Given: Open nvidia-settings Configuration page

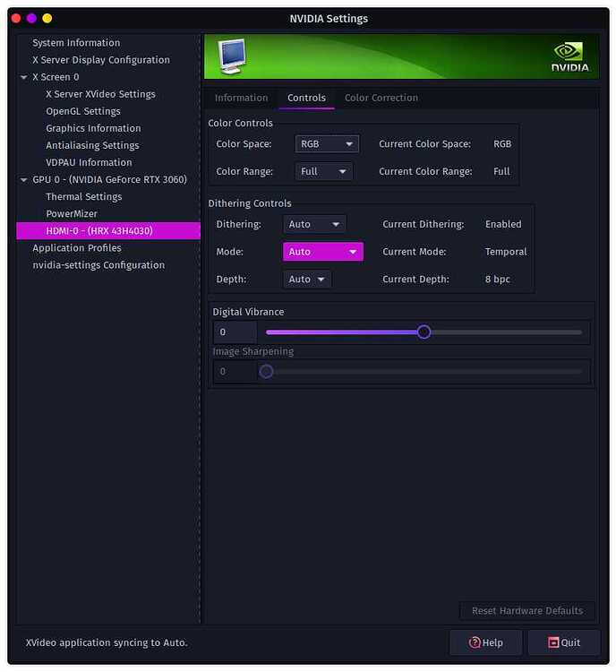Looking at the screenshot, I should [x=98, y=265].
